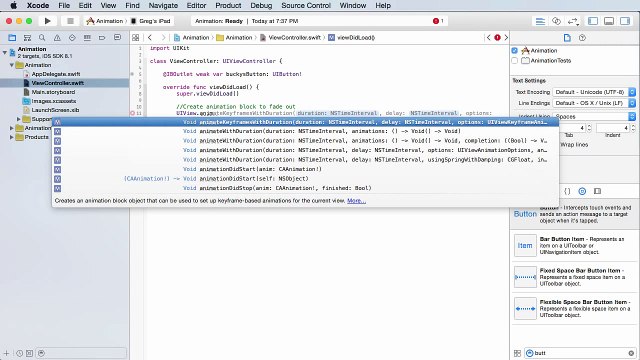Show the Version editor

click(x=573, y=21)
